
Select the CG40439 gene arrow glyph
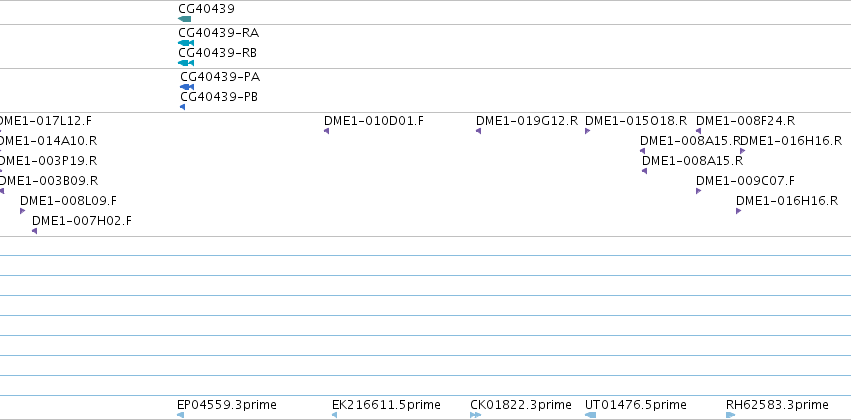click(185, 19)
